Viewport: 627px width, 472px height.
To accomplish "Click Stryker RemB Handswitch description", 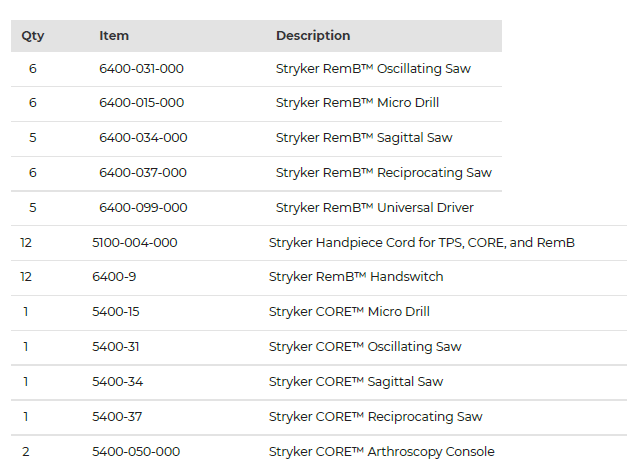I will point(355,277).
